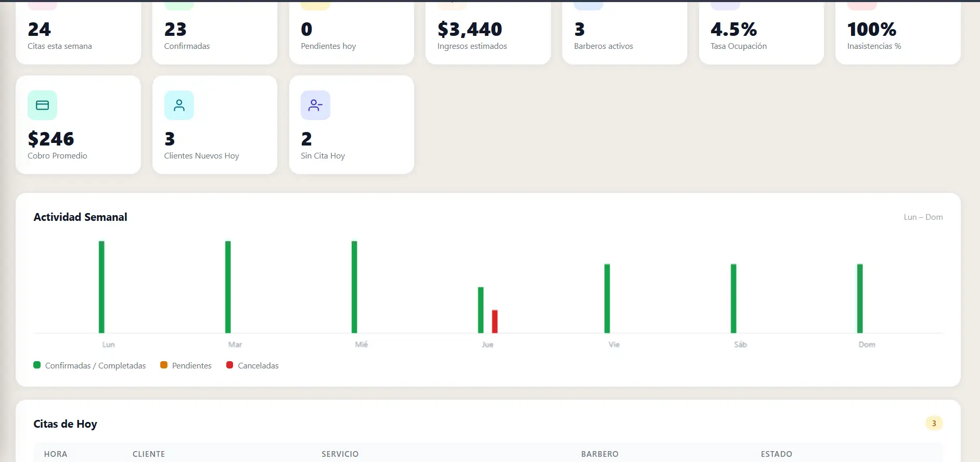Click the "Jue" axis label on the chart
The height and width of the screenshot is (462, 980).
(487, 345)
